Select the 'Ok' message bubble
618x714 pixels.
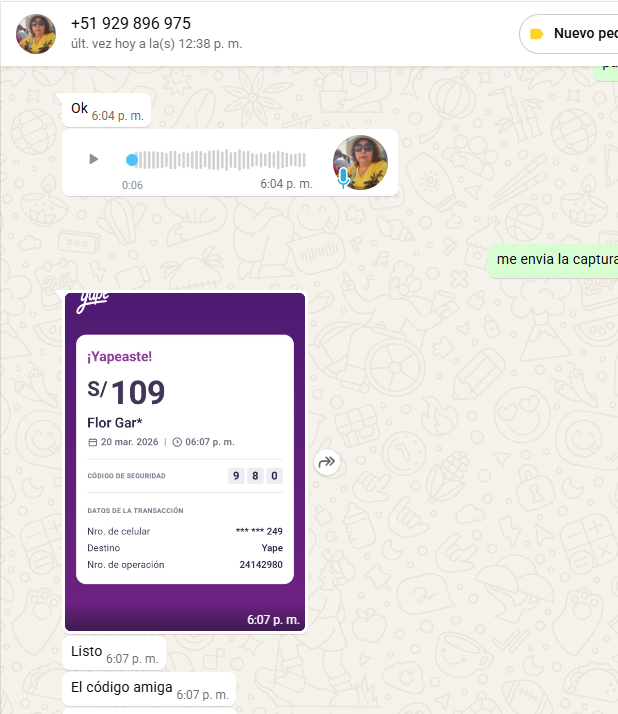pyautogui.click(x=107, y=110)
